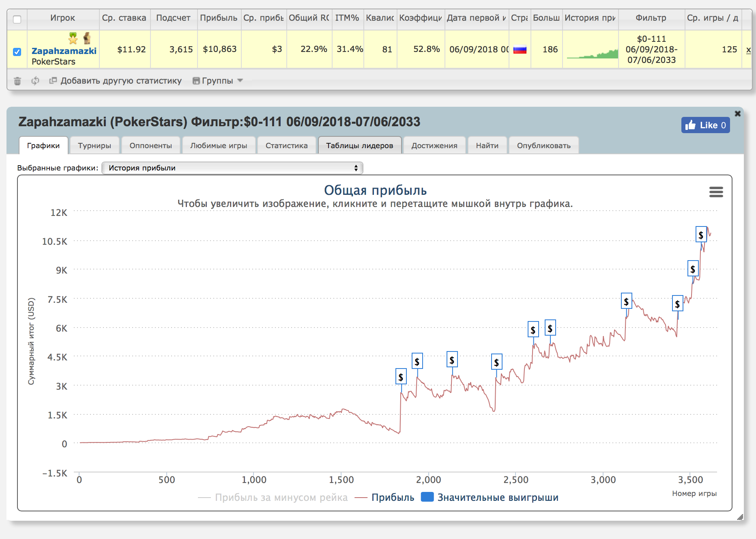Click the filter cell $0-111 date range
Image resolution: width=756 pixels, height=539 pixels.
(x=651, y=50)
